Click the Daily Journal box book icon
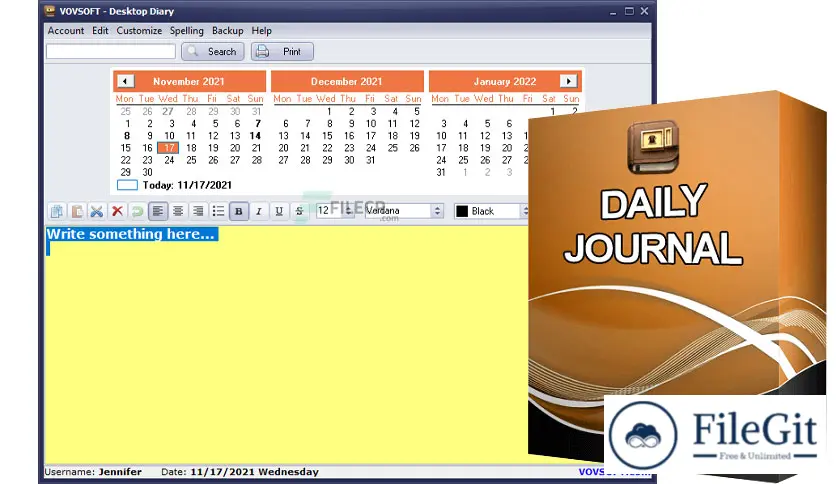 click(653, 146)
